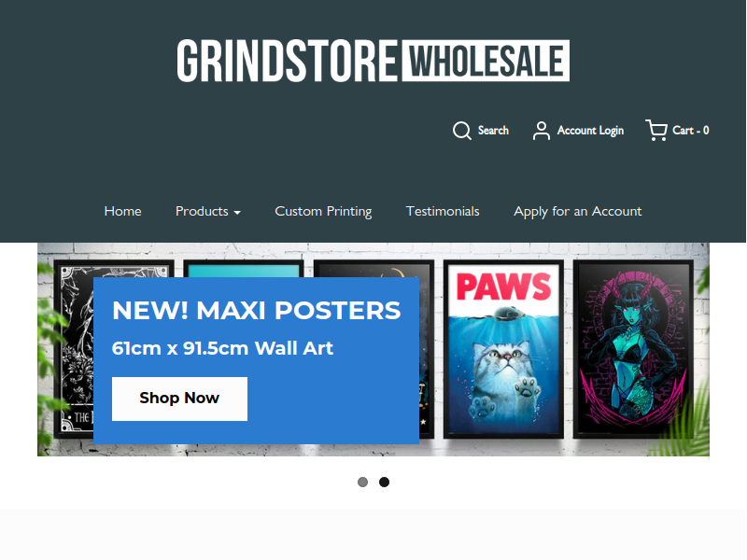This screenshot has height=560, width=747.
Task: Click the teal poster behind banner
Action: pos(244,269)
